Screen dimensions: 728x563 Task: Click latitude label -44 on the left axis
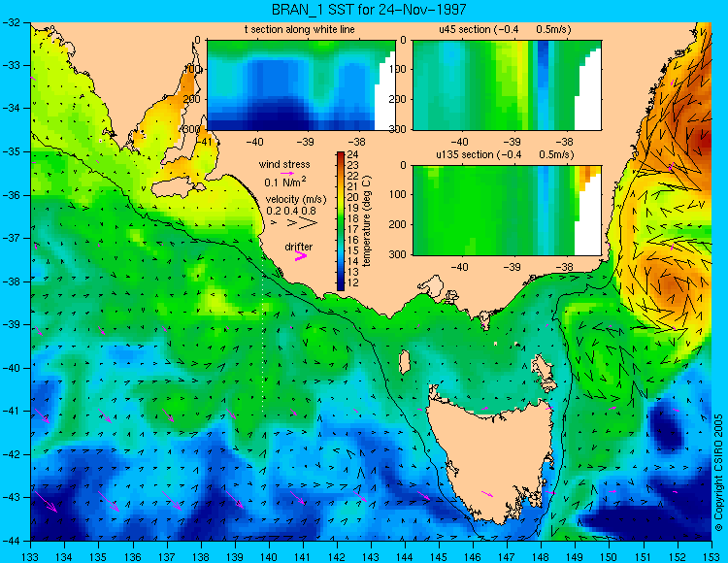tap(11, 541)
